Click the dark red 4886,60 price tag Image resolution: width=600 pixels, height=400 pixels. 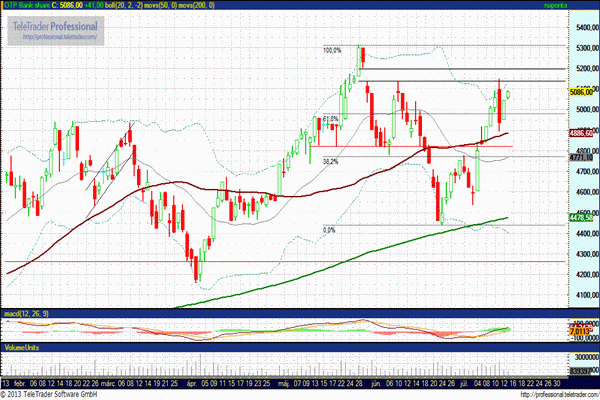point(582,132)
